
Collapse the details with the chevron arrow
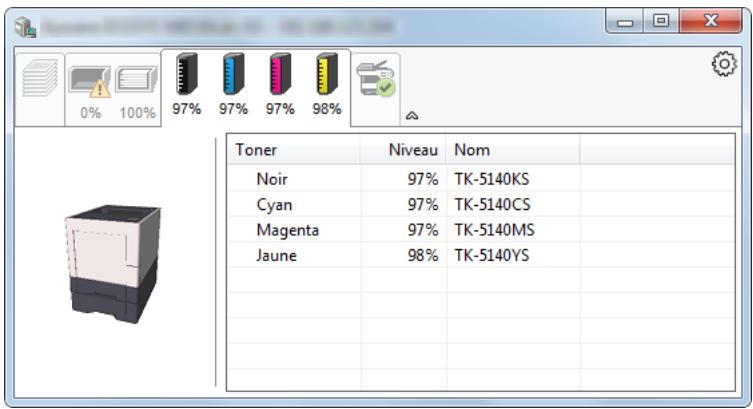(412, 116)
